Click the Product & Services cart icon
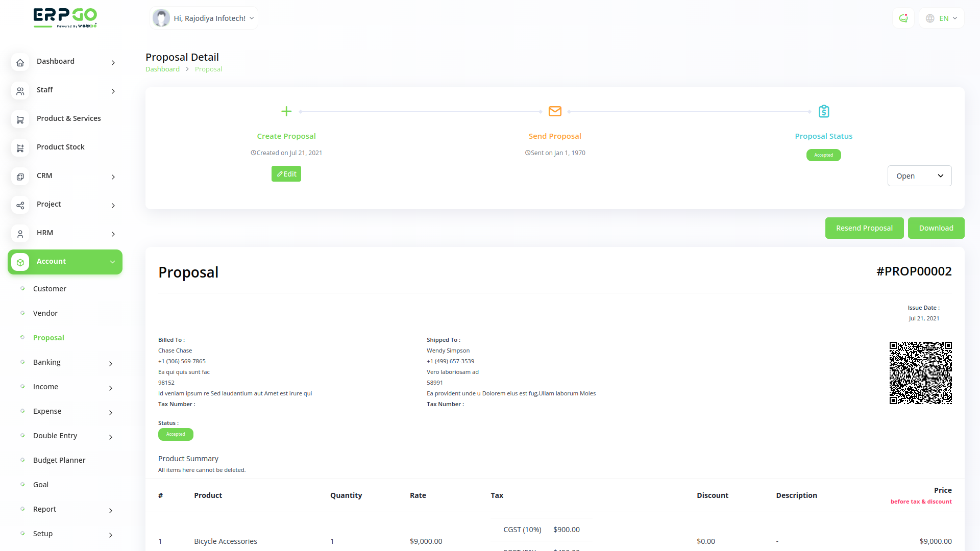Screen dimensions: 980x551 click(x=20, y=119)
